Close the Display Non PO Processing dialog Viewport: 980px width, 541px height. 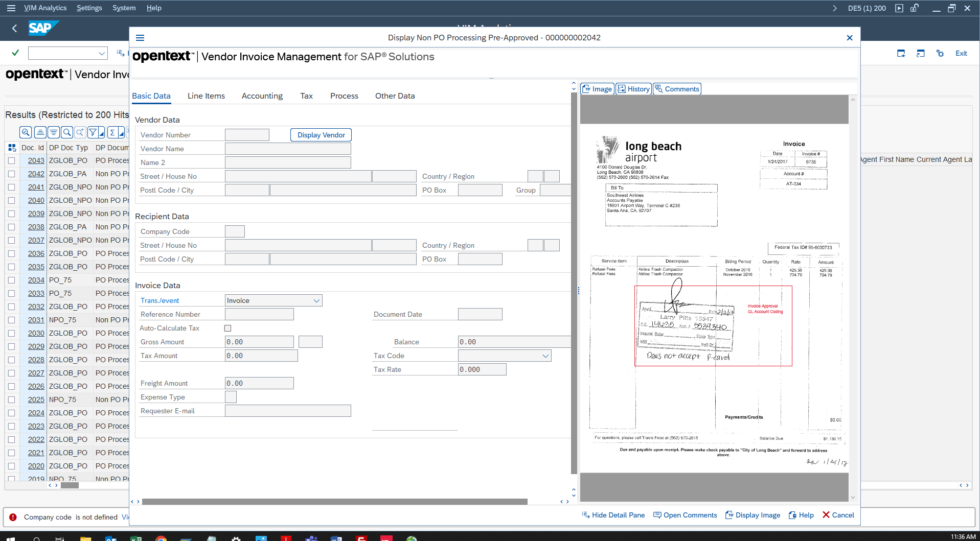click(x=850, y=38)
